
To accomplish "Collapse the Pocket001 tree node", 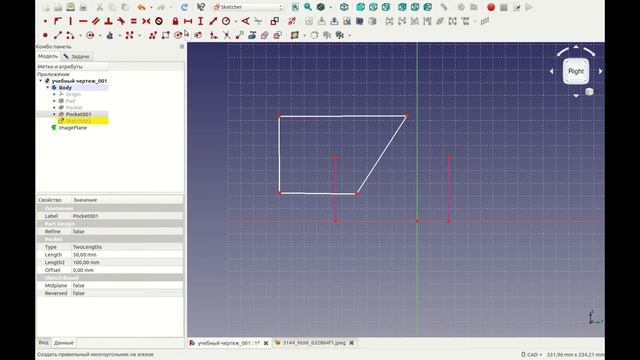I will (54, 114).
